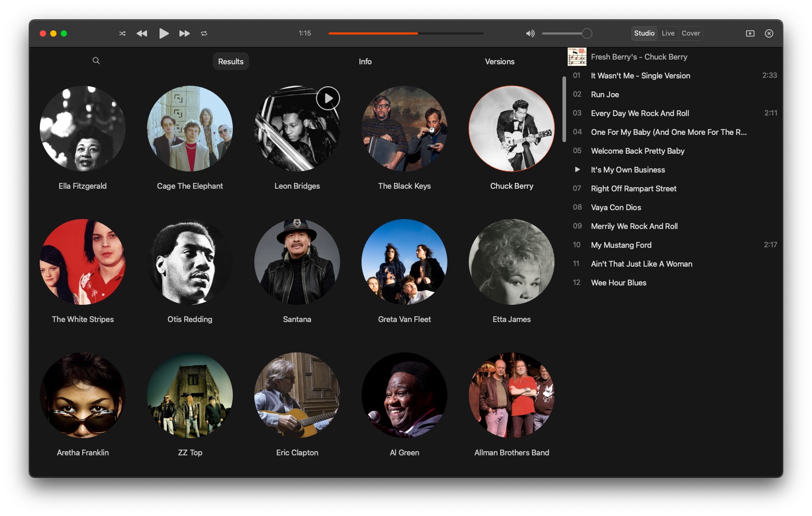Skip to next track
812x516 pixels.
[185, 33]
